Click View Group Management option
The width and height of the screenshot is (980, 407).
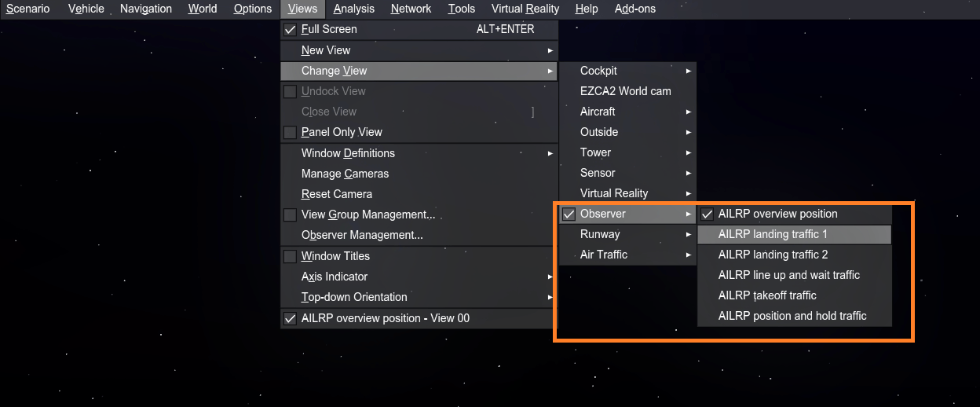(367, 214)
